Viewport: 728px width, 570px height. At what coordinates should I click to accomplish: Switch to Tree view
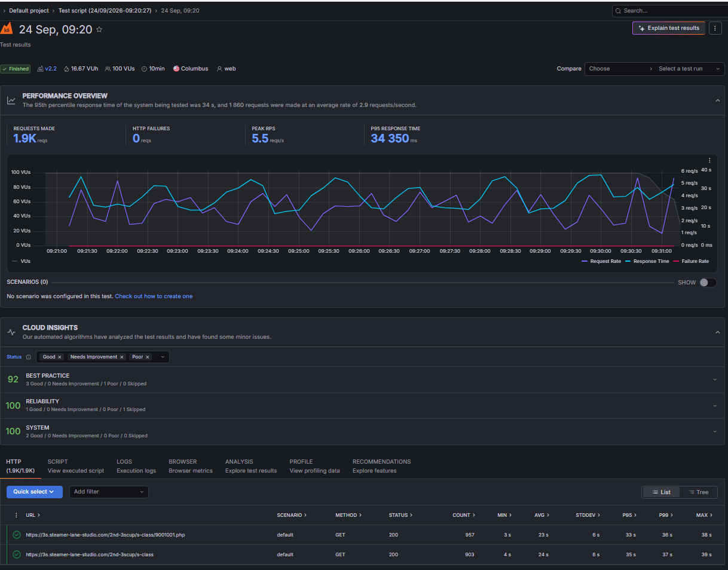point(698,492)
